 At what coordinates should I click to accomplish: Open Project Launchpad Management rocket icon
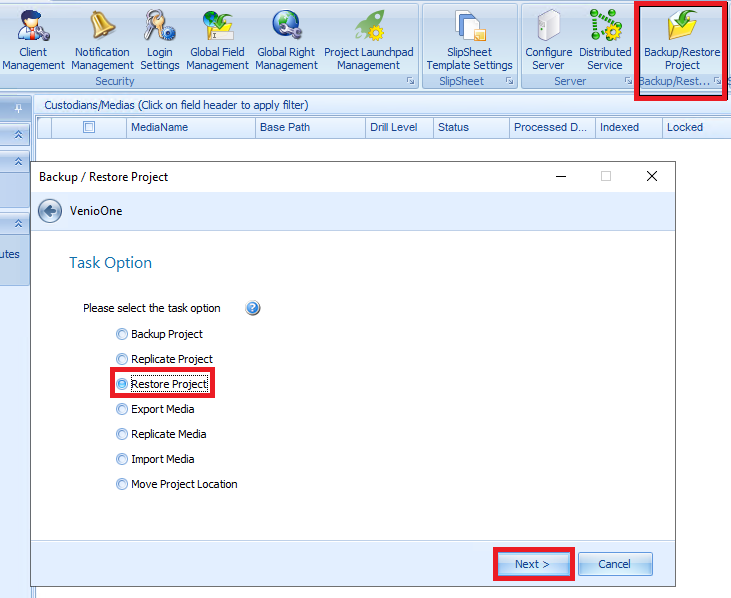(369, 25)
